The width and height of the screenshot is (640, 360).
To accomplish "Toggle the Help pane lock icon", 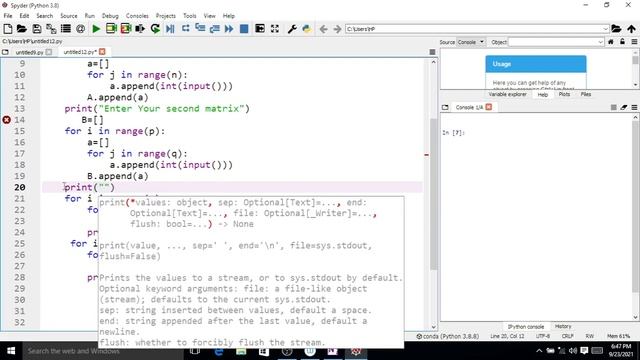I will pyautogui.click(x=622, y=42).
